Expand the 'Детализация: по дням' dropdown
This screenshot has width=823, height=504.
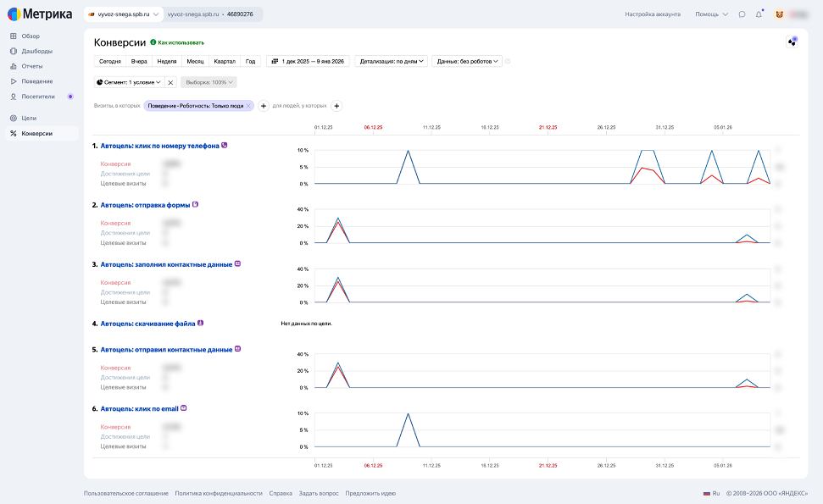[x=391, y=61]
